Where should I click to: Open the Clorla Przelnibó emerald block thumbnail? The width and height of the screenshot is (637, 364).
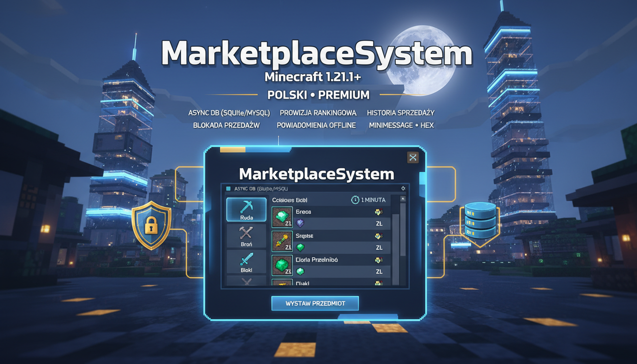tap(282, 265)
